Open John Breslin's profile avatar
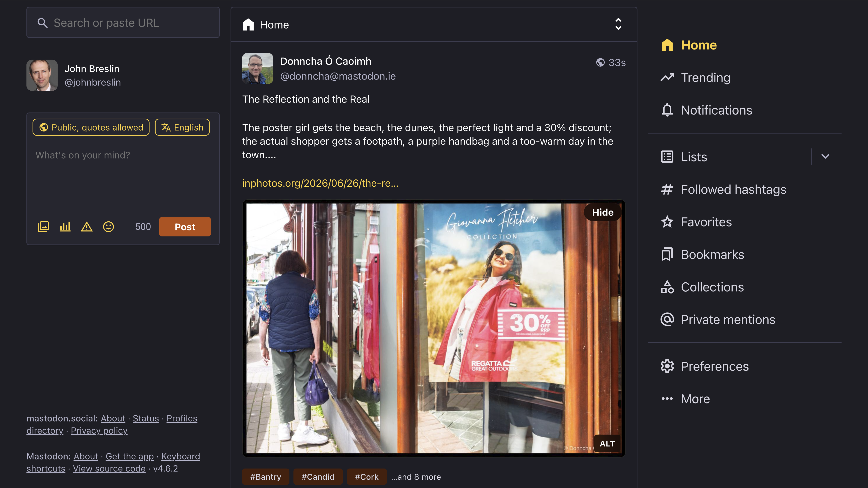 (42, 75)
